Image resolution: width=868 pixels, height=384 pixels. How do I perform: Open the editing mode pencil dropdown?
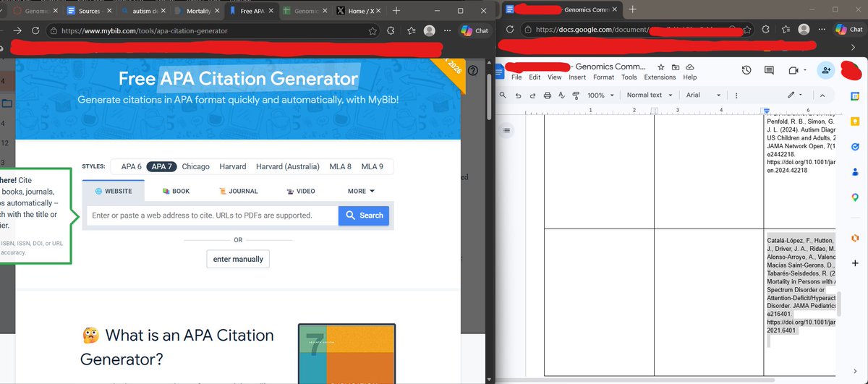coord(795,95)
